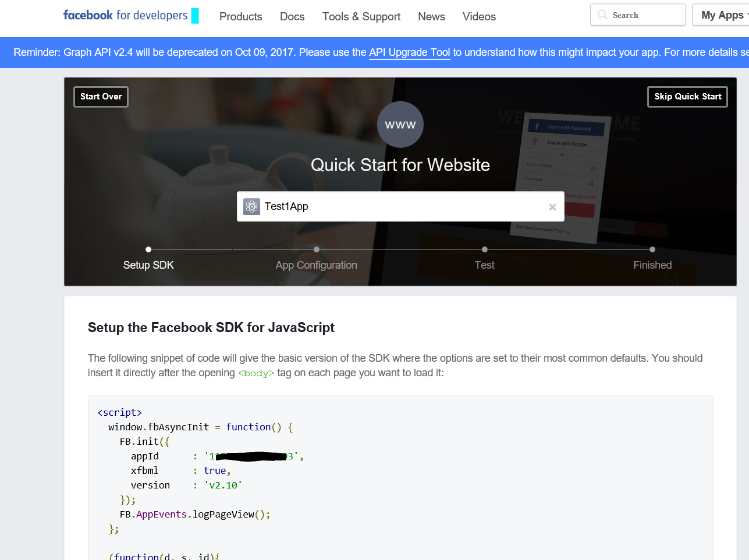Viewport: 749px width, 560px height.
Task: Click the Test1App atom app icon
Action: [251, 206]
